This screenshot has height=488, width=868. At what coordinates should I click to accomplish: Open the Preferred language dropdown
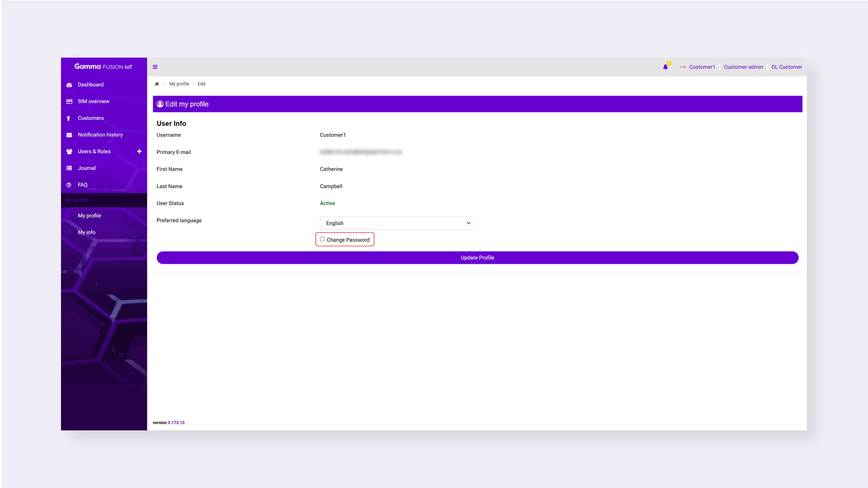(396, 223)
